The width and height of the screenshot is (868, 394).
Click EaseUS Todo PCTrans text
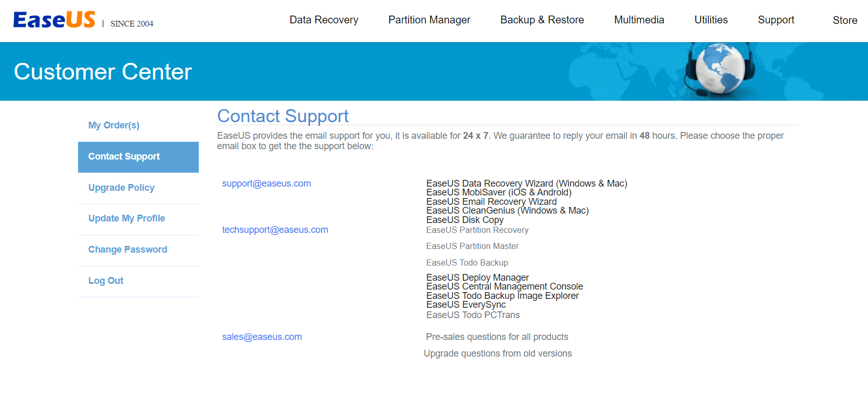473,315
